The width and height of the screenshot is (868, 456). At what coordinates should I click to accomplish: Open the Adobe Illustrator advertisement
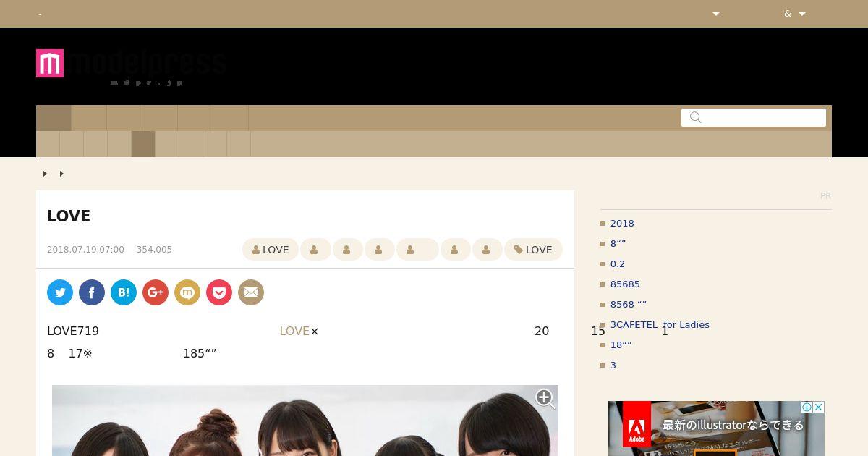point(716,428)
